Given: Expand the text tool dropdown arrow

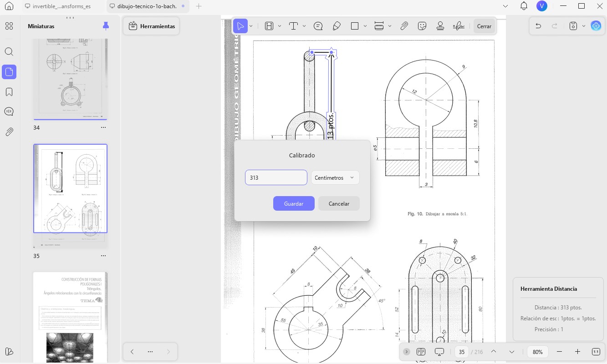Looking at the screenshot, I should coord(304,26).
